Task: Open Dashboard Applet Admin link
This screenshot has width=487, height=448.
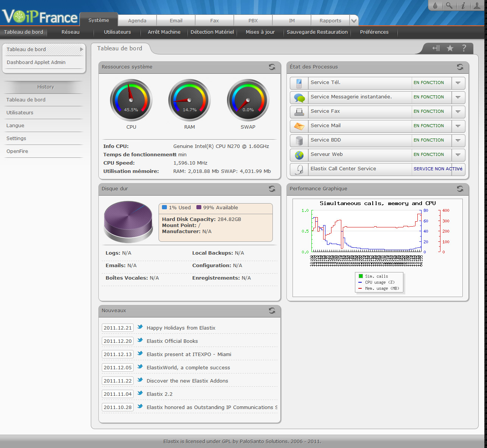Action: click(x=36, y=62)
